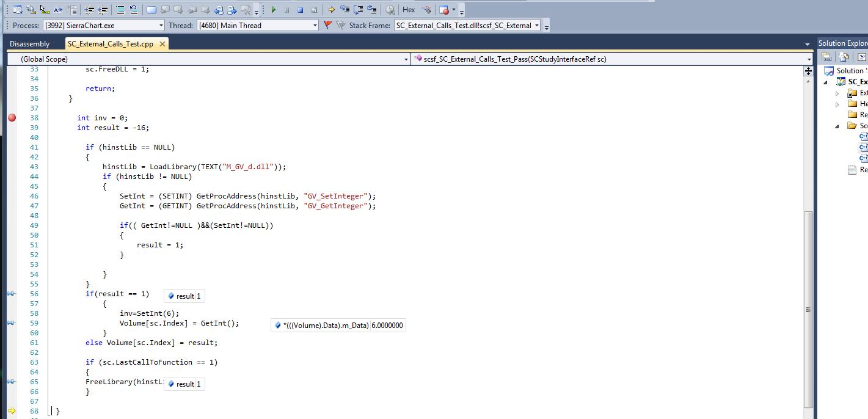Collapse the So source files folder
The width and height of the screenshot is (868, 419).
click(837, 126)
